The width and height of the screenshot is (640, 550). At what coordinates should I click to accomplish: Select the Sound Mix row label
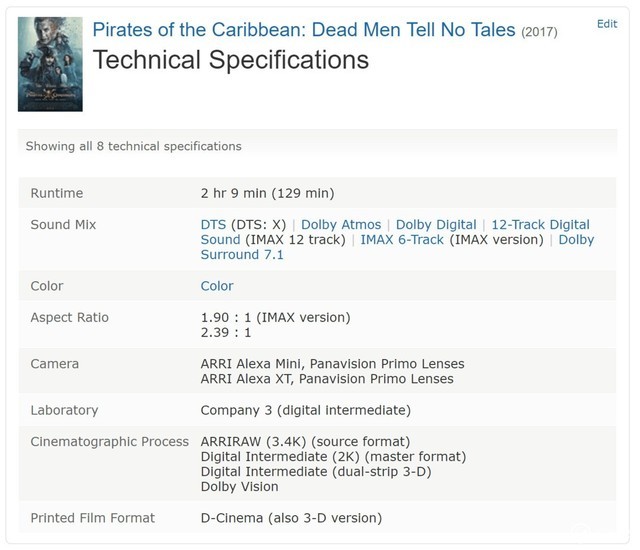[63, 225]
